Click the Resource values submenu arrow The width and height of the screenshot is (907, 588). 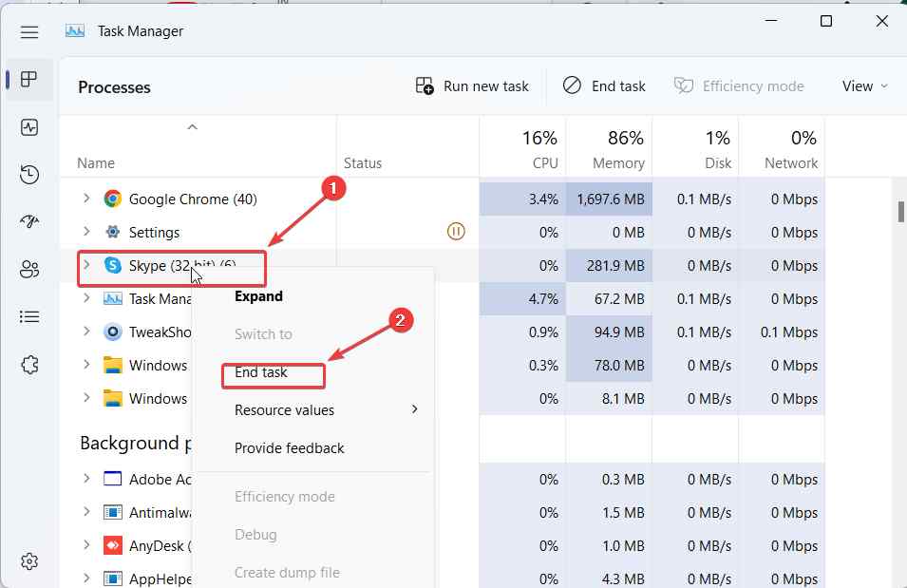click(414, 409)
